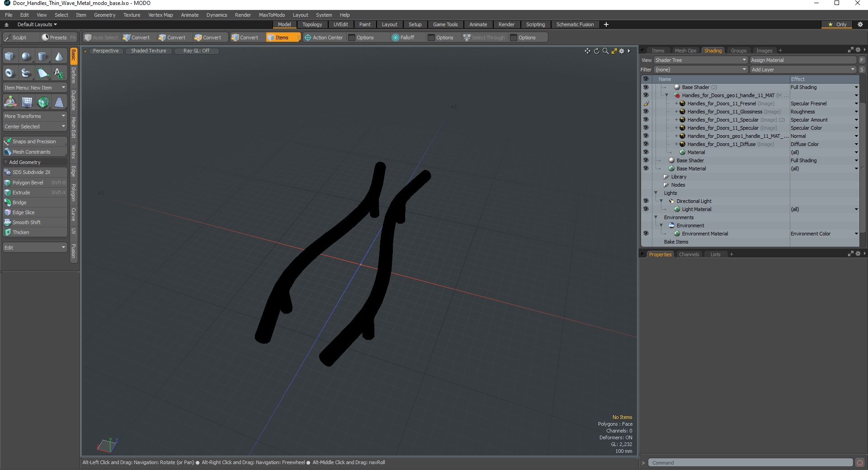Viewport: 868px width, 470px height.
Task: Expand the Library folder in shader tree
Action: pyautogui.click(x=666, y=177)
